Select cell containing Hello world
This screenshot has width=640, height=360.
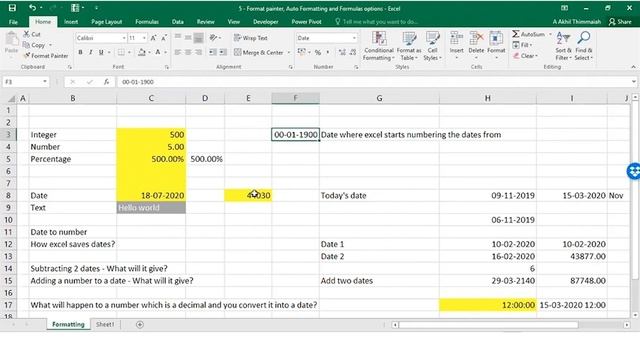pyautogui.click(x=151, y=207)
